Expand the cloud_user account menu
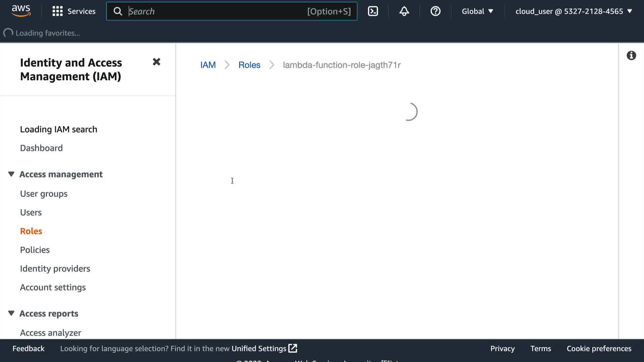644x362 pixels. point(574,11)
